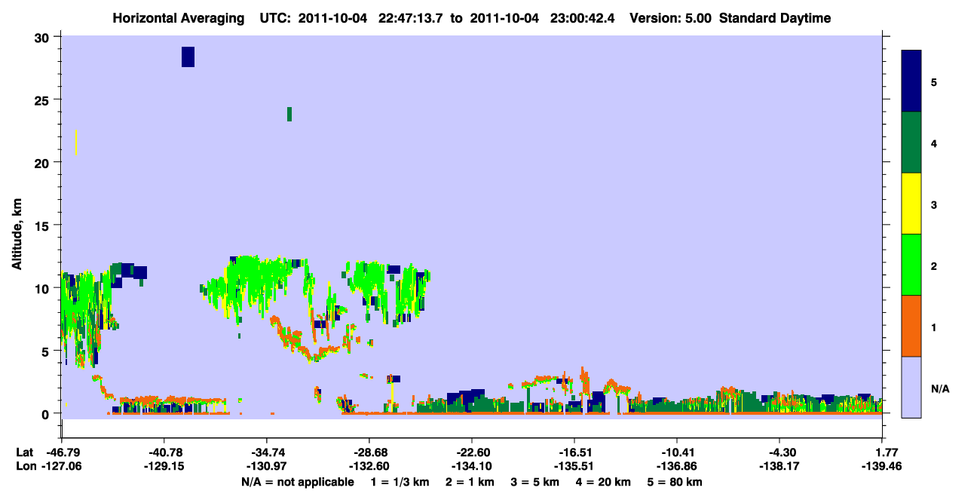Click the 10 km altitude tick label
Screen dimensions: 980x503
point(44,288)
